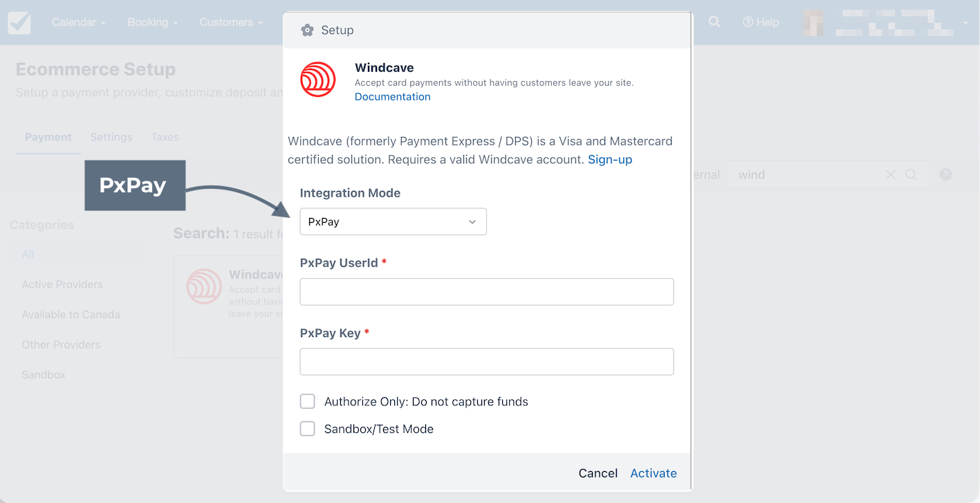980x503 pixels.
Task: Click the PxPay Key input field
Action: 487,362
